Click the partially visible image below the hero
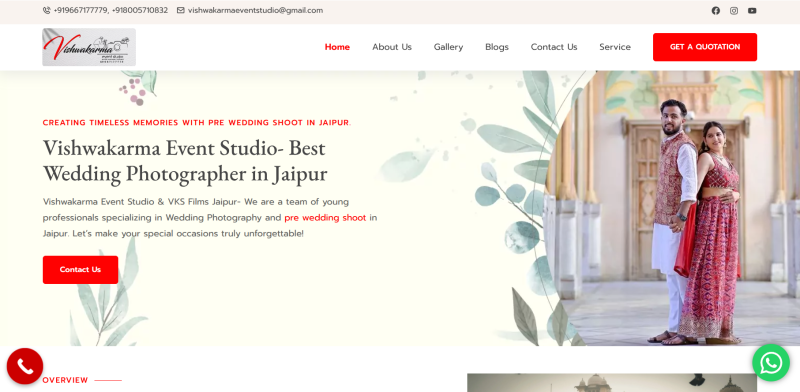800x392 pixels. 612,383
